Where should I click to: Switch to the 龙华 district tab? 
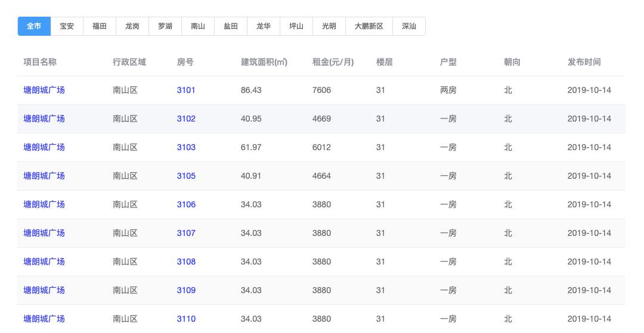coord(264,26)
